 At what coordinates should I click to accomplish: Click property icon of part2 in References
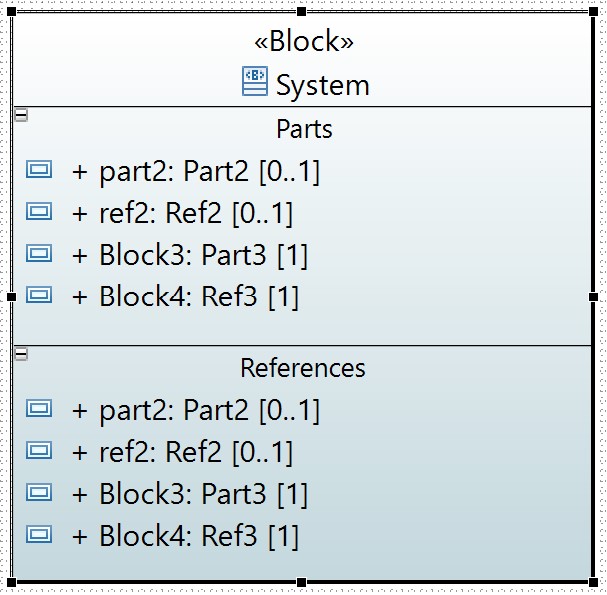[39, 408]
